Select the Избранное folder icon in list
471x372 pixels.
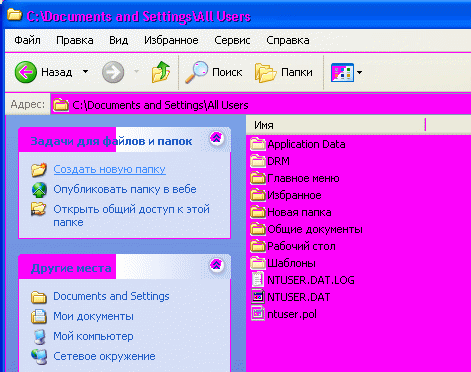(258, 195)
